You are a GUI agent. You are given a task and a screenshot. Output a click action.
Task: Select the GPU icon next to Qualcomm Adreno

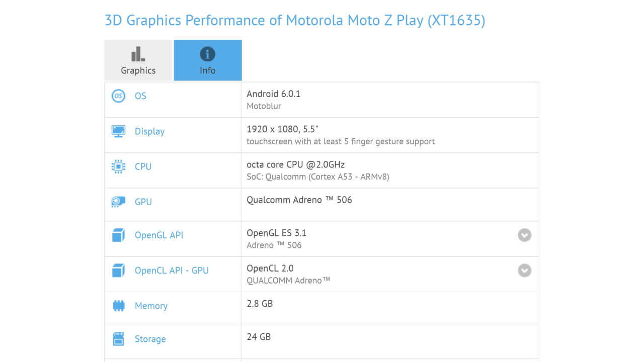118,201
